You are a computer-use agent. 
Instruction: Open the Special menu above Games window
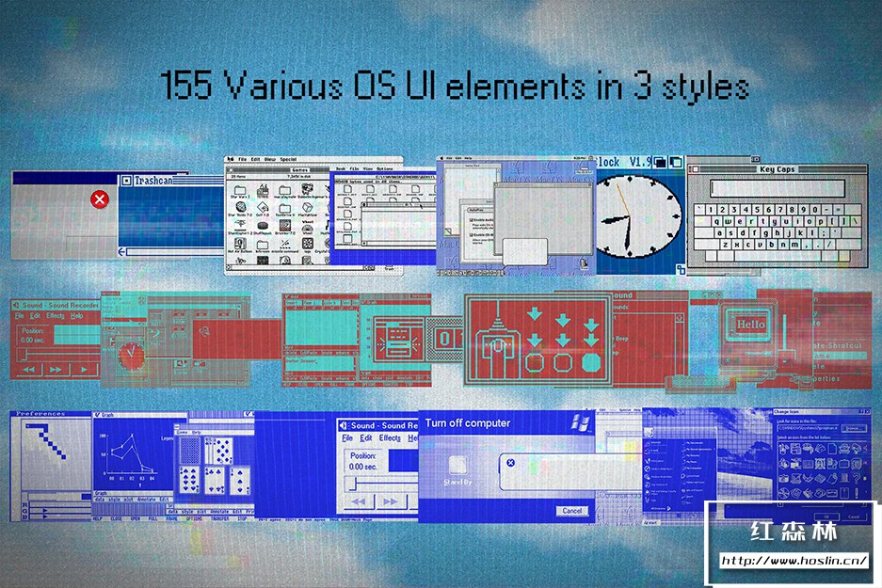pos(289,159)
